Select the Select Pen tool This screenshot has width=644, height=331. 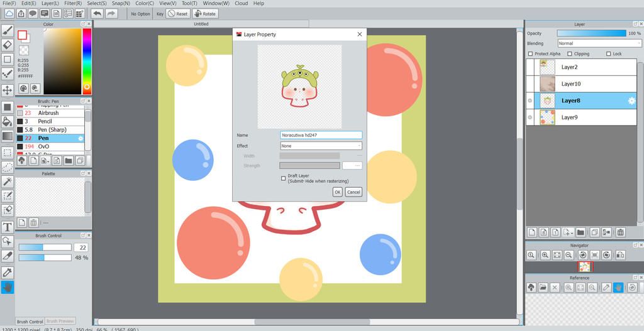(x=8, y=195)
